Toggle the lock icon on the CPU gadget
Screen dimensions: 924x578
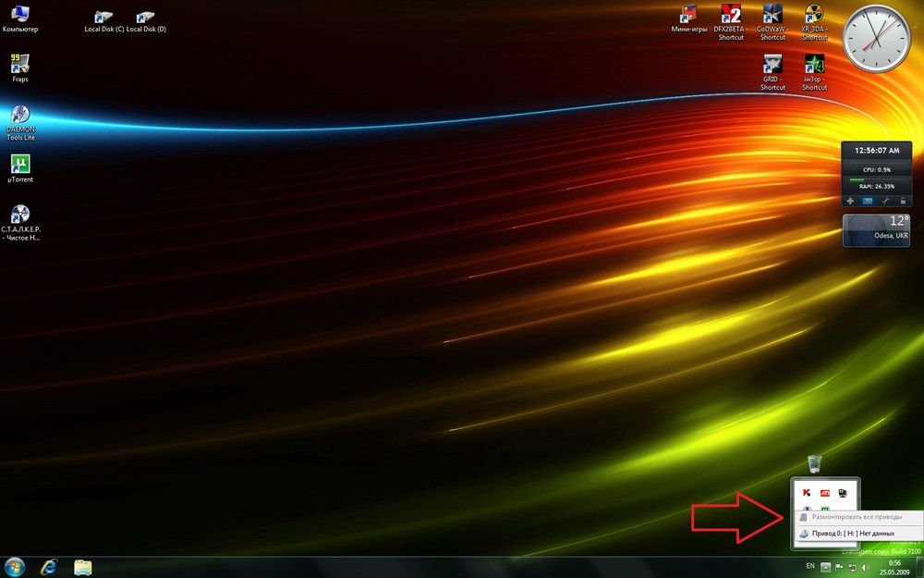(903, 201)
